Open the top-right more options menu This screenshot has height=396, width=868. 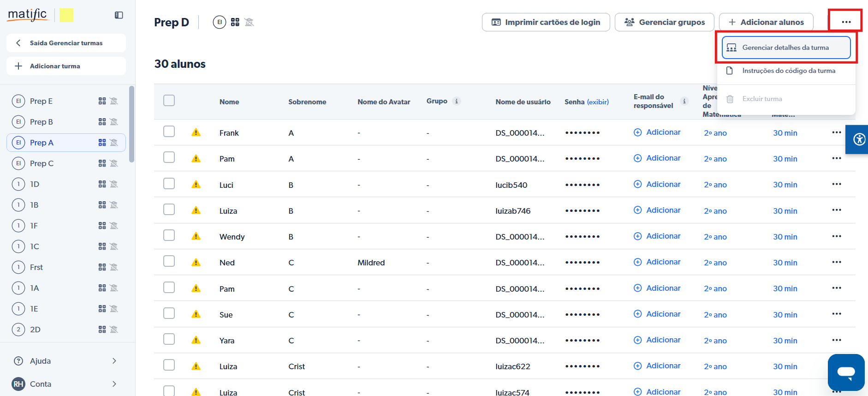pos(845,22)
